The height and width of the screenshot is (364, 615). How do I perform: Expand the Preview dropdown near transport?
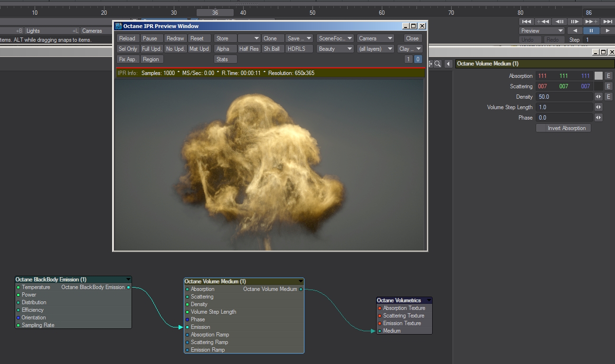coord(541,31)
